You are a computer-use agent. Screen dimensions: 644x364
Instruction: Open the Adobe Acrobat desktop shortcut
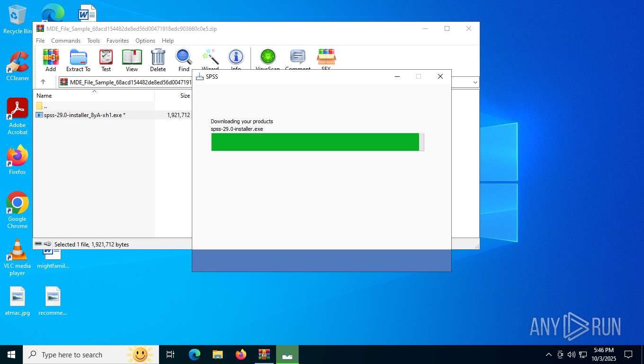pyautogui.click(x=18, y=117)
